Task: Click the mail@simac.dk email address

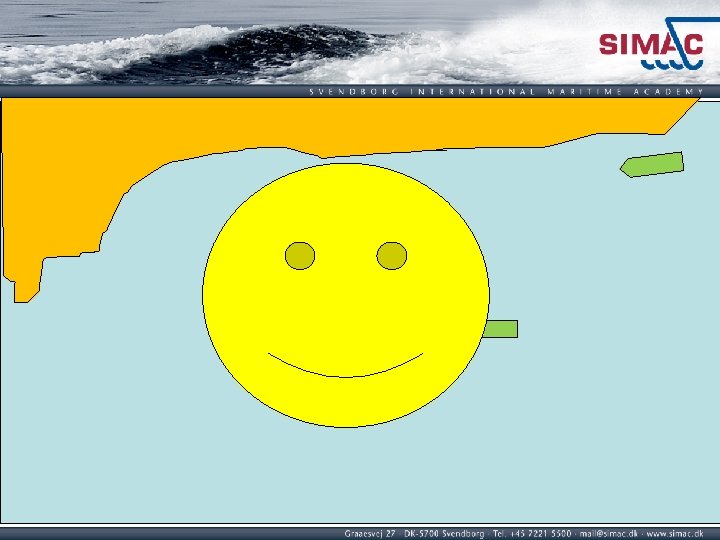Action: pos(608,534)
